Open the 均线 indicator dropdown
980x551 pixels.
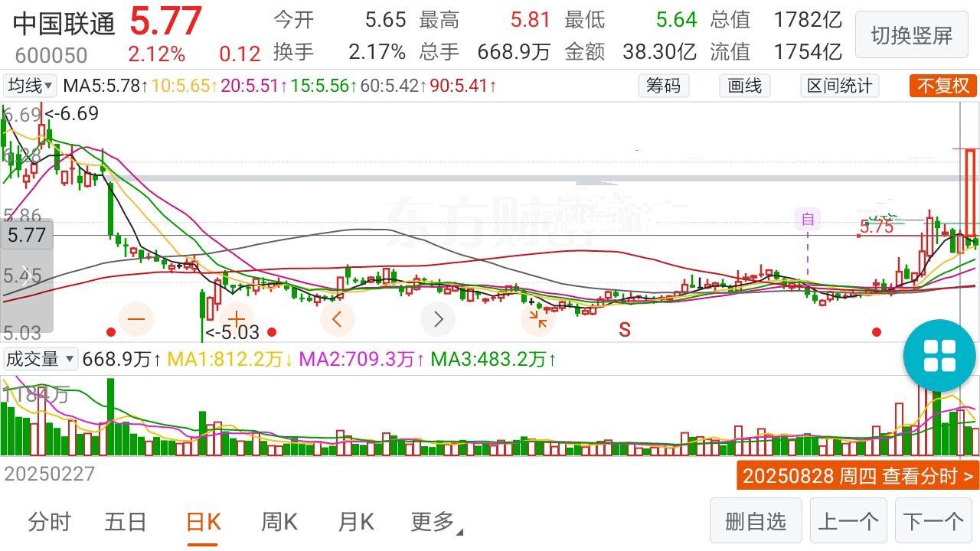point(31,86)
